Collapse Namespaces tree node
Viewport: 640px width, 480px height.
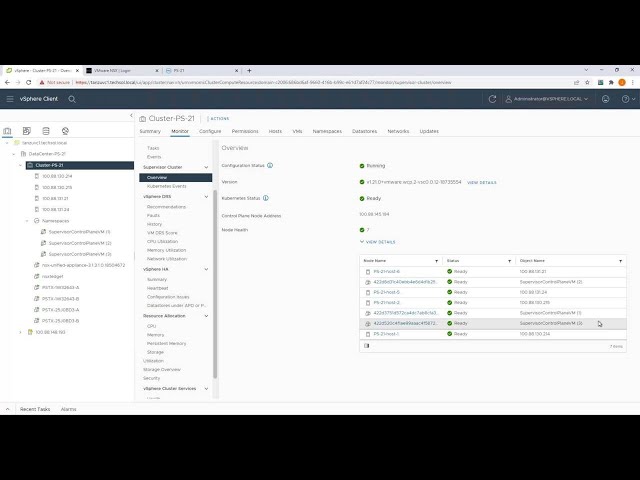tap(27, 221)
